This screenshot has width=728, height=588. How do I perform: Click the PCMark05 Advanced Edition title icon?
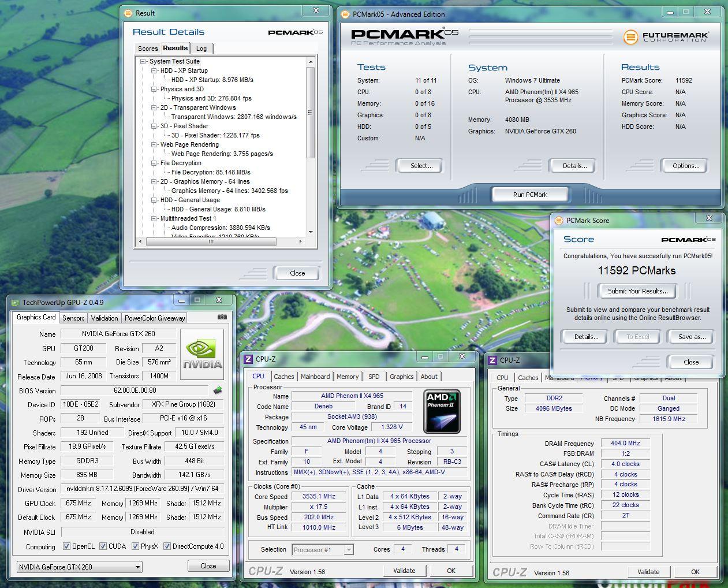tap(345, 14)
